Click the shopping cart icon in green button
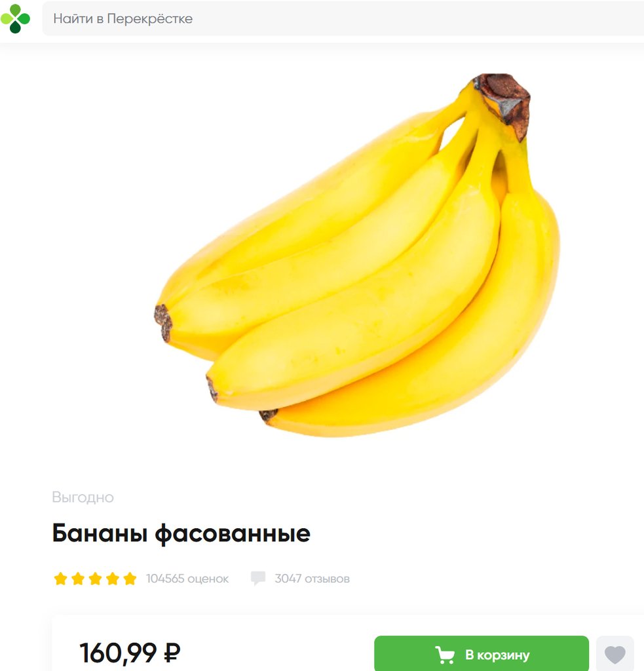This screenshot has width=644, height=671. coord(445,655)
